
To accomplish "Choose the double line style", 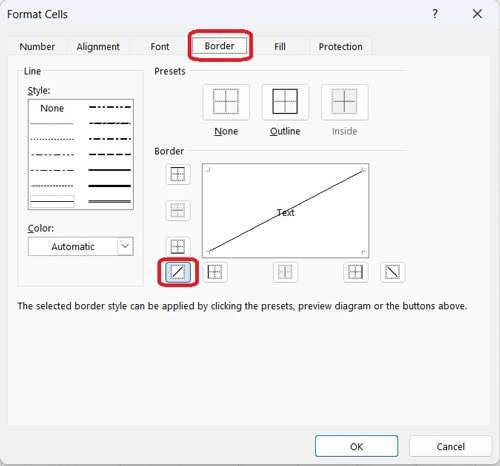I will (x=109, y=201).
